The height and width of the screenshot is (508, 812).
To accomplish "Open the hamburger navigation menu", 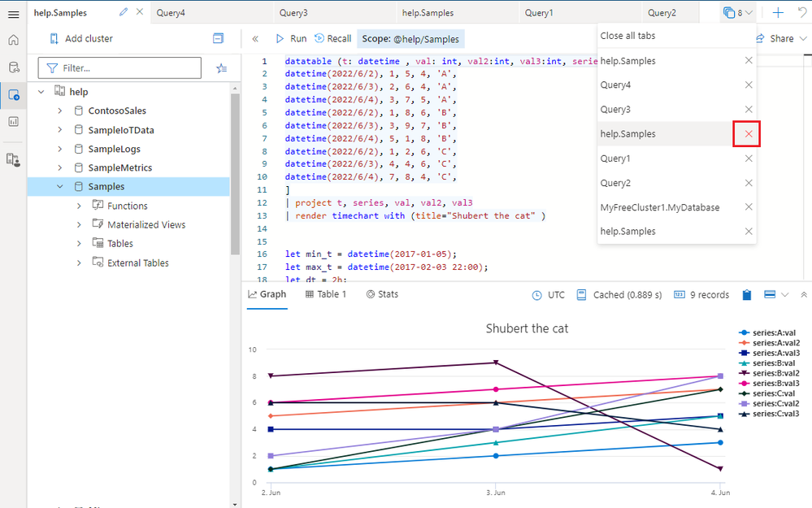I will [14, 15].
